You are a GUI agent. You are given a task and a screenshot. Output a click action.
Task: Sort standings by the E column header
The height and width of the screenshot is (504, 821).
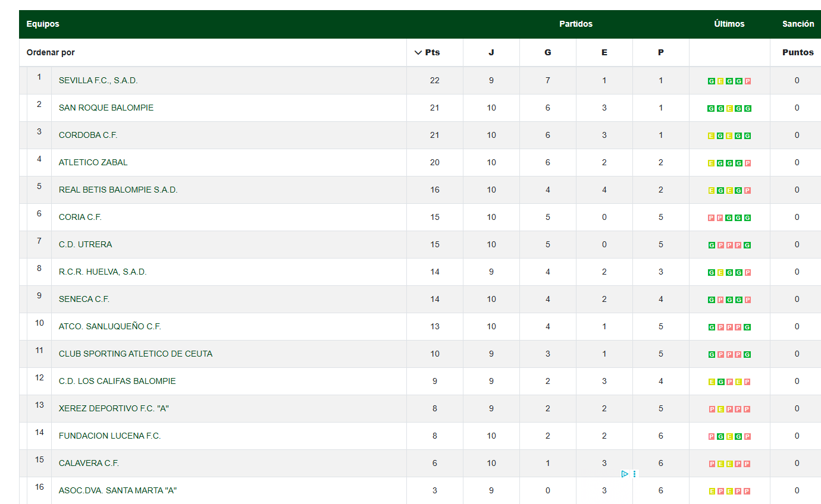pos(604,52)
